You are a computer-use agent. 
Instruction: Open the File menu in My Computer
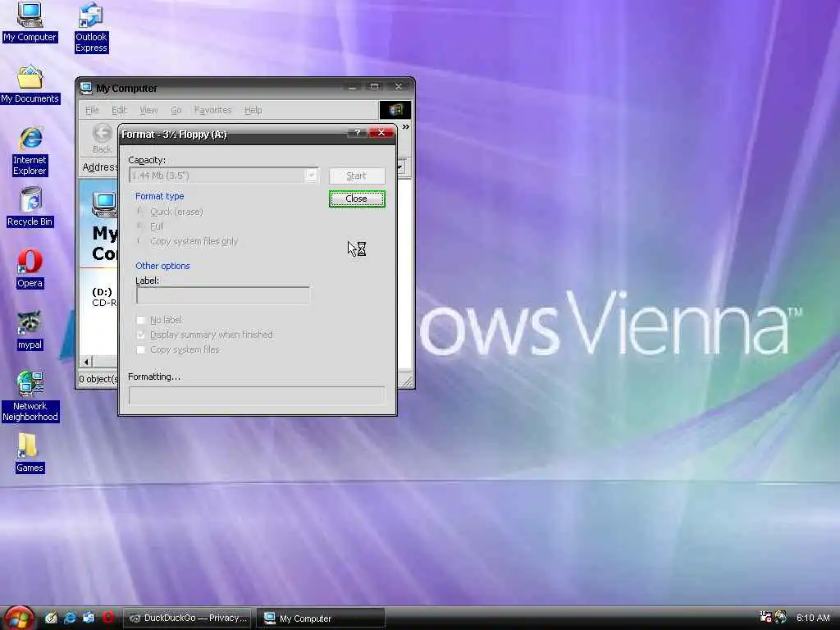92,110
